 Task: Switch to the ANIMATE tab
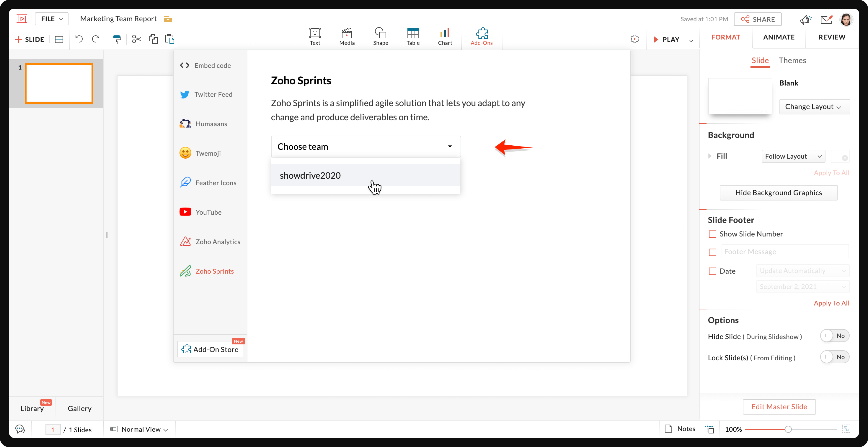coord(779,37)
